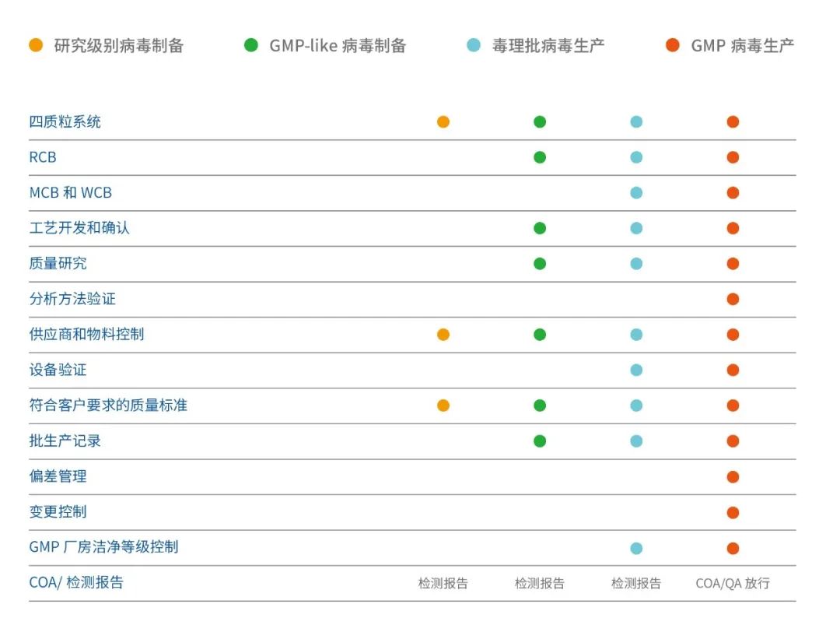Select the 质量研究 row label
Viewport: 840px width, 639px height.
(58, 263)
